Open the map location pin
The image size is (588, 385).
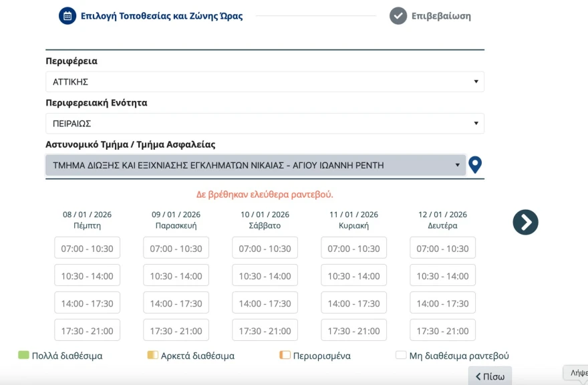point(475,164)
